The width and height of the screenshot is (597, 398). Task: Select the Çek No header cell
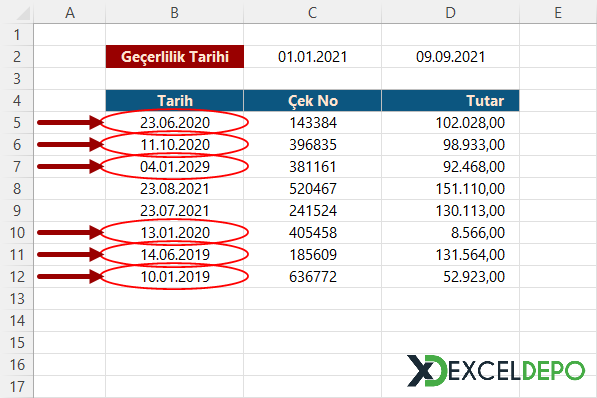click(313, 101)
